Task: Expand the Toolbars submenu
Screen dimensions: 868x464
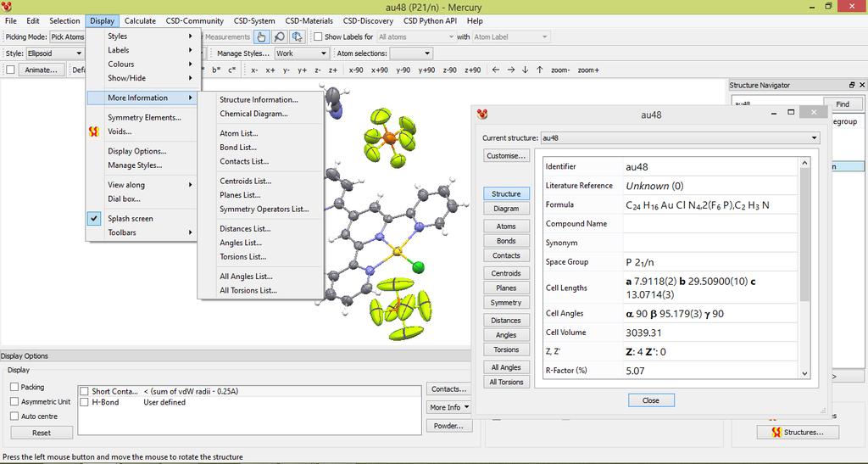Action: (142, 232)
